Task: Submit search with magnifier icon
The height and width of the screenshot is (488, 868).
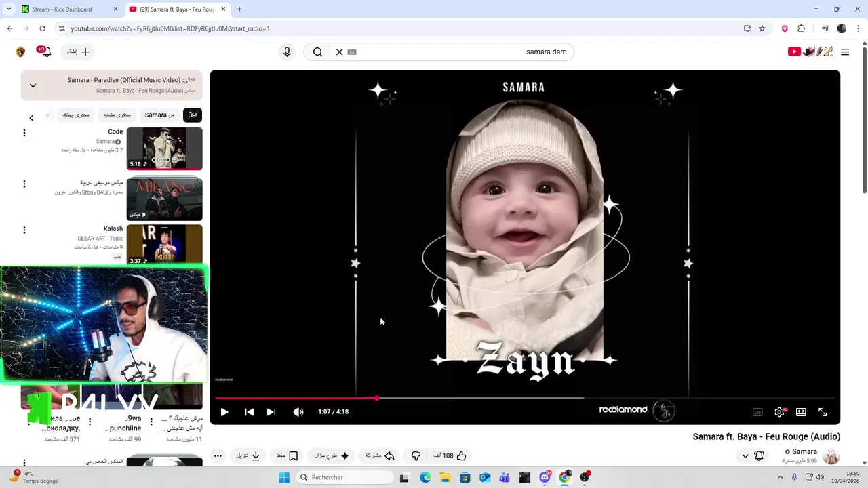Action: [317, 52]
